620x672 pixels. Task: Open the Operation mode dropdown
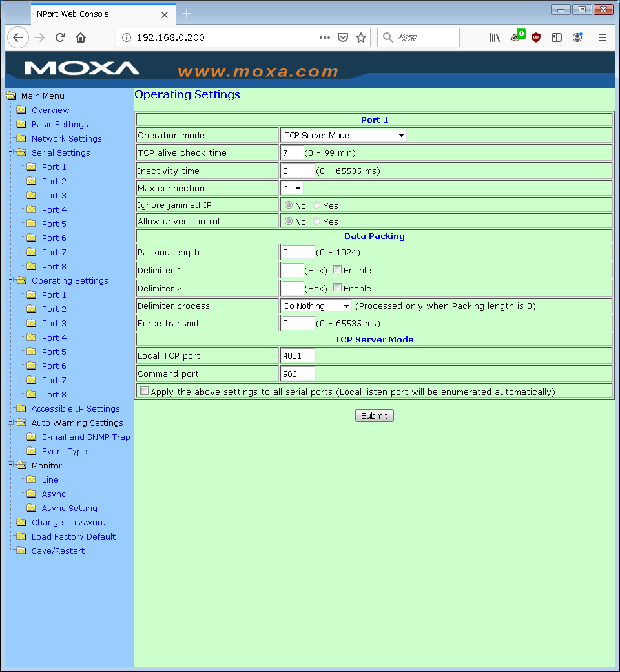(x=344, y=136)
